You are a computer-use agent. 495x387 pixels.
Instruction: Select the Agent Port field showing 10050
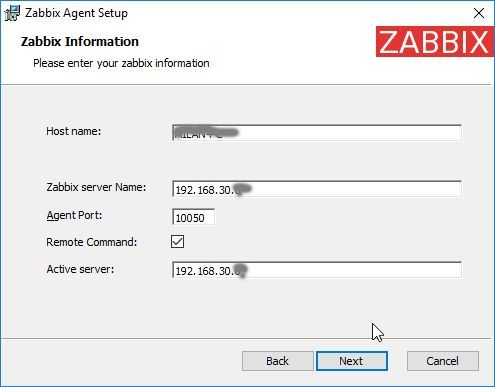tap(193, 217)
